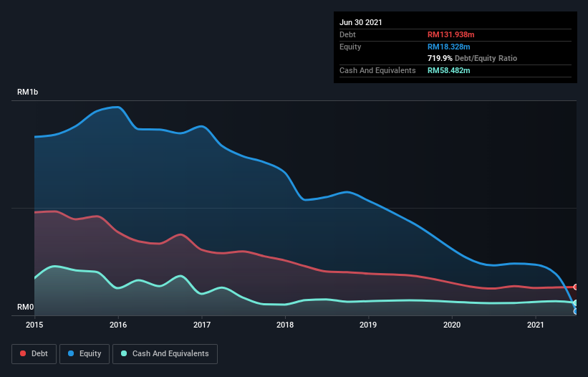This screenshot has width=588, height=377.
Task: Click the Equity label in tooltip
Action: point(350,47)
